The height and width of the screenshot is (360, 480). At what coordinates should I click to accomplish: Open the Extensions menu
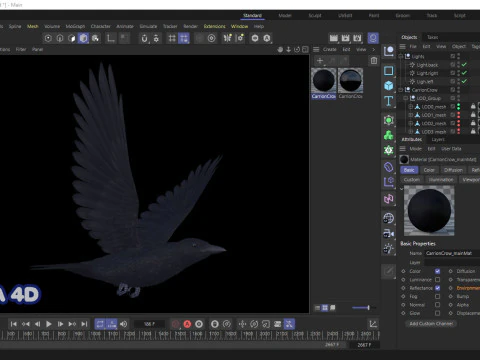pyautogui.click(x=214, y=26)
